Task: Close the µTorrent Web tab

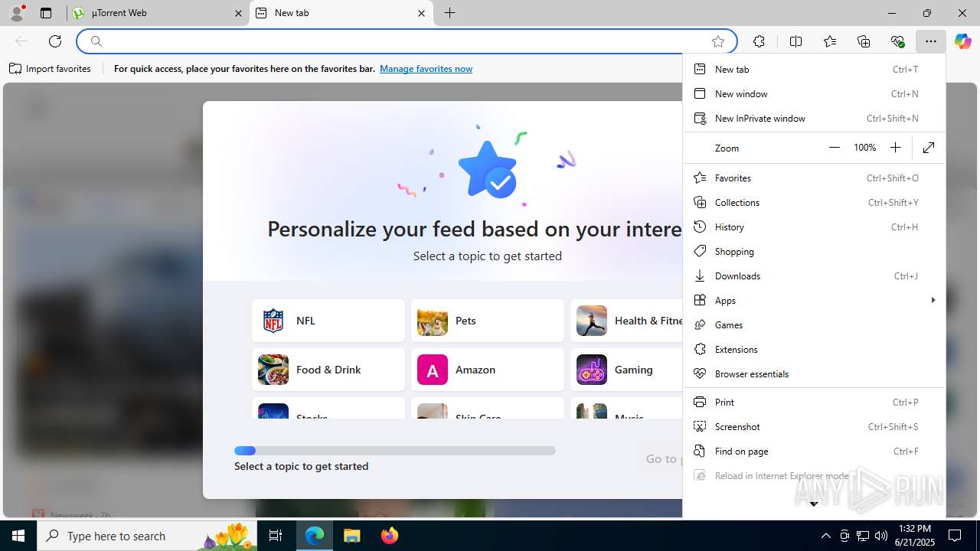Action: [x=238, y=13]
